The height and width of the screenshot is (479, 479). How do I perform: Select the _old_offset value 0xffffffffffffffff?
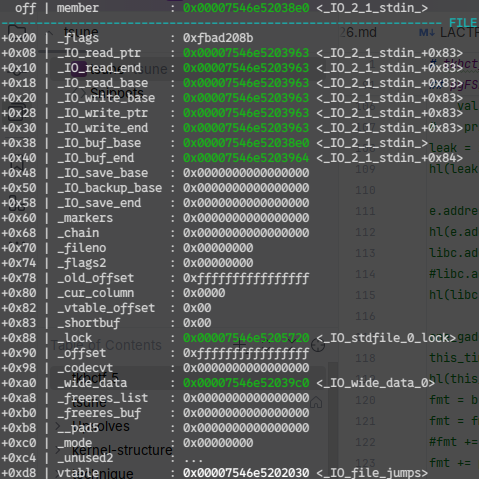pos(246,278)
